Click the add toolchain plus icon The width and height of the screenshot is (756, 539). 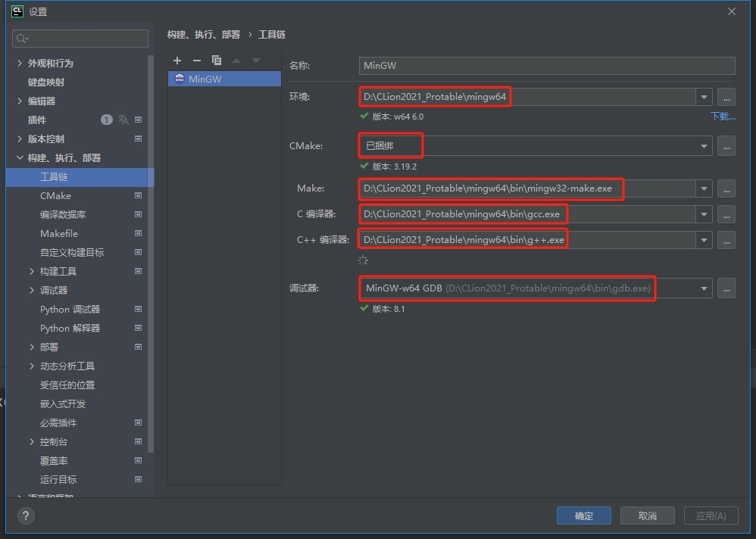pyautogui.click(x=177, y=61)
